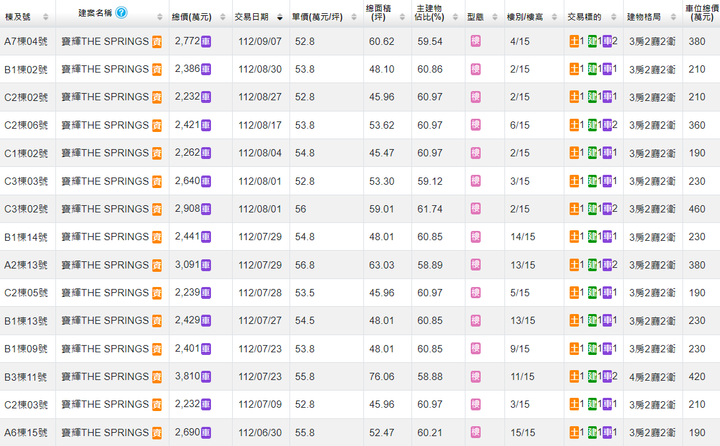
Task: Sort by 建案名稱 column arrows
Action: [x=159, y=17]
